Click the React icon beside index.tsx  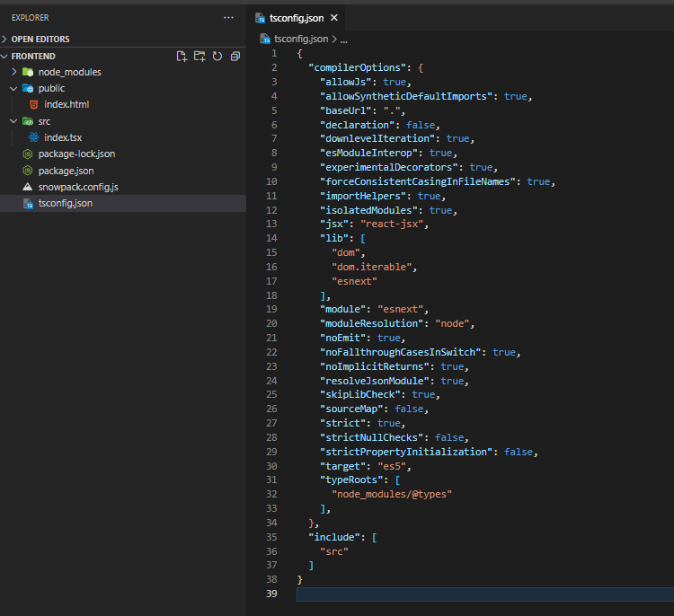33,137
